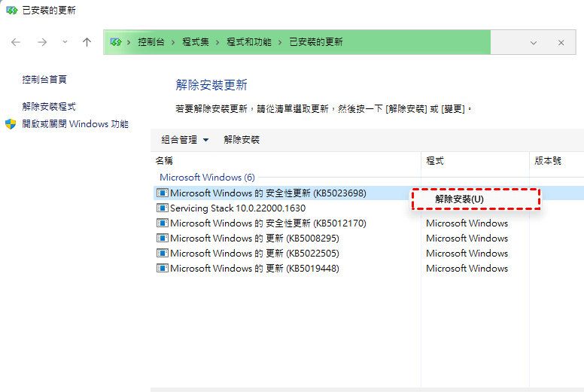Open the 組合管理 dropdown menu
The width and height of the screenshot is (584, 392).
pyautogui.click(x=184, y=140)
